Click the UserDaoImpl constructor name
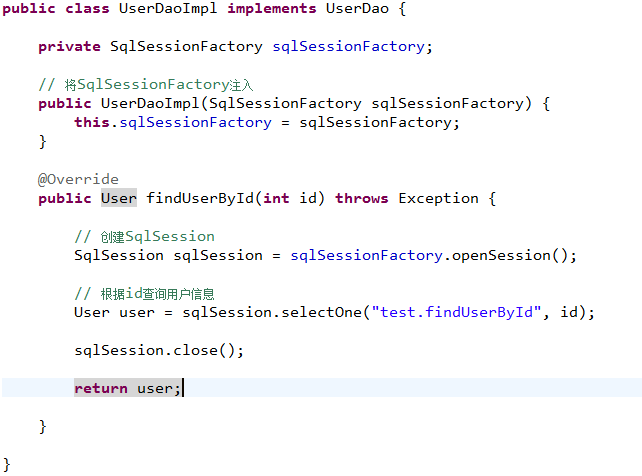This screenshot has height=476, width=642. coord(150,104)
